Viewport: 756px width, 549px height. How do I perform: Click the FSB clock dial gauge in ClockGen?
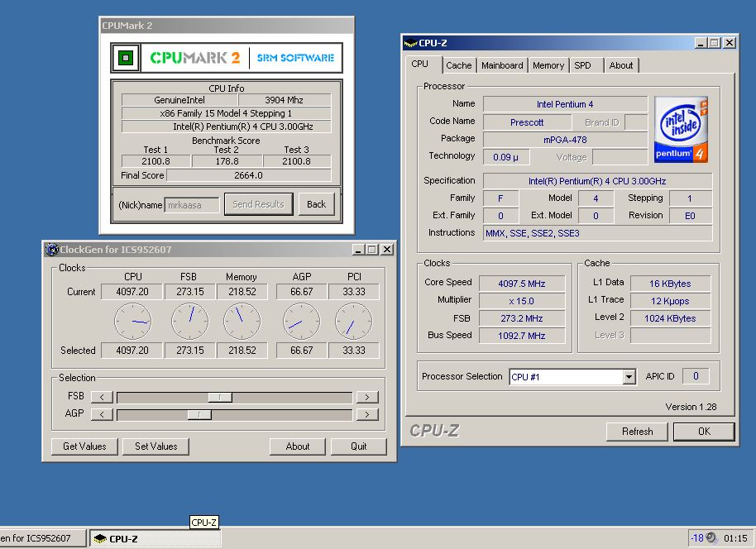point(190,321)
